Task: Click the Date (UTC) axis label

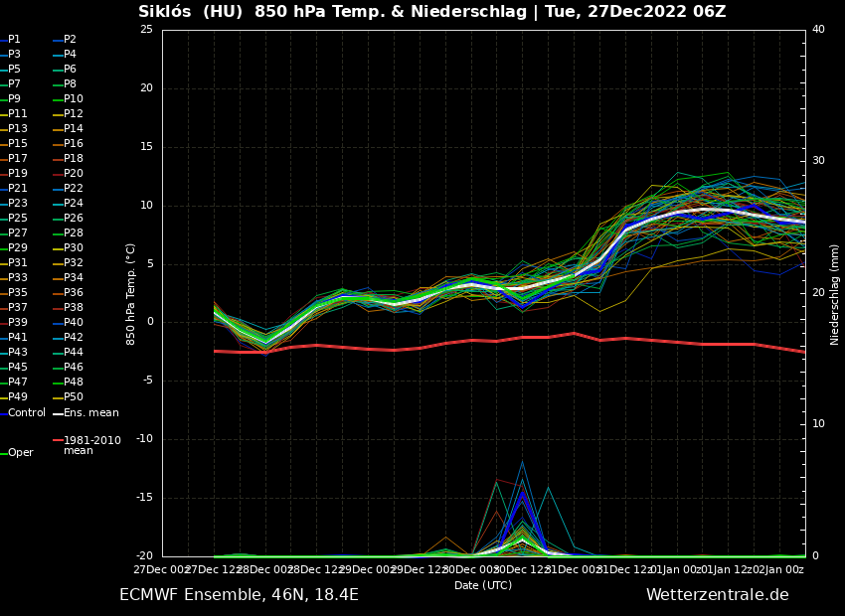Action: [483, 586]
